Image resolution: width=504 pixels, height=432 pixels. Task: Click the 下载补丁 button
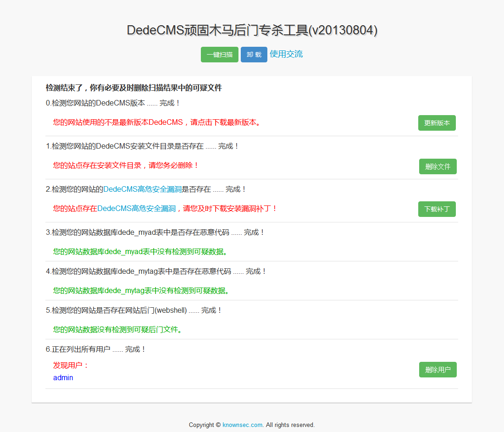tap(437, 209)
